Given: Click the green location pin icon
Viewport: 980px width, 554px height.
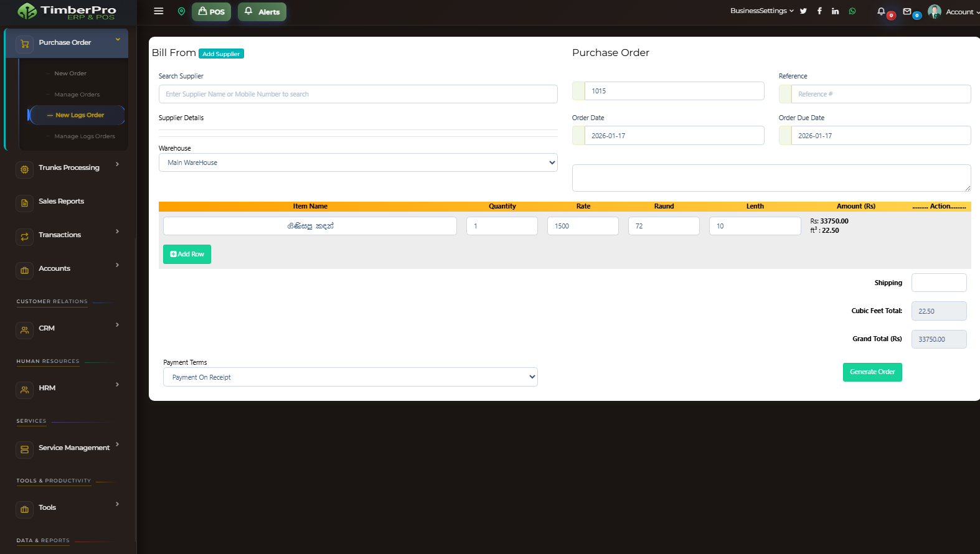Looking at the screenshot, I should pyautogui.click(x=181, y=11).
